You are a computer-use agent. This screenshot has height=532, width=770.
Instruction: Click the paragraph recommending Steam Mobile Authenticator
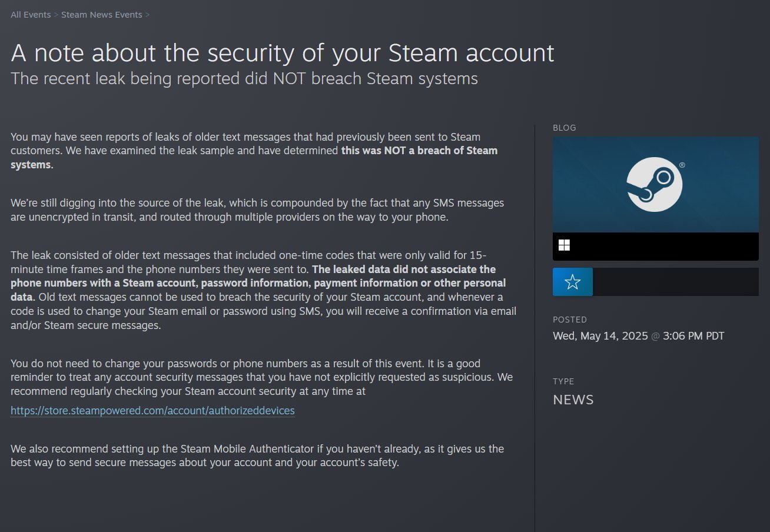[257, 456]
